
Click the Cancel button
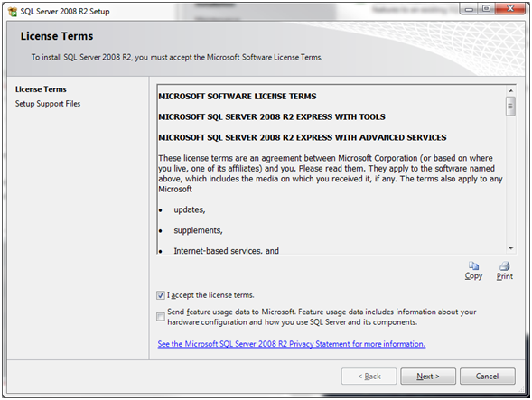[487, 376]
